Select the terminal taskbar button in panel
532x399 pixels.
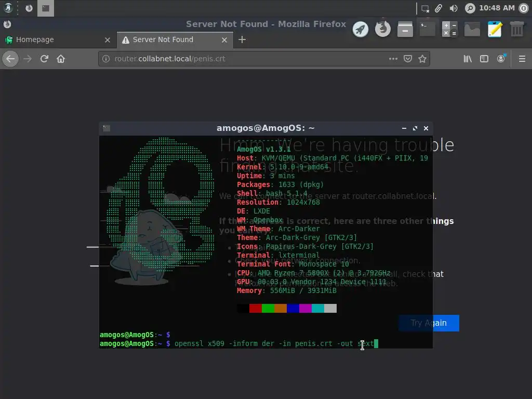pos(46,8)
